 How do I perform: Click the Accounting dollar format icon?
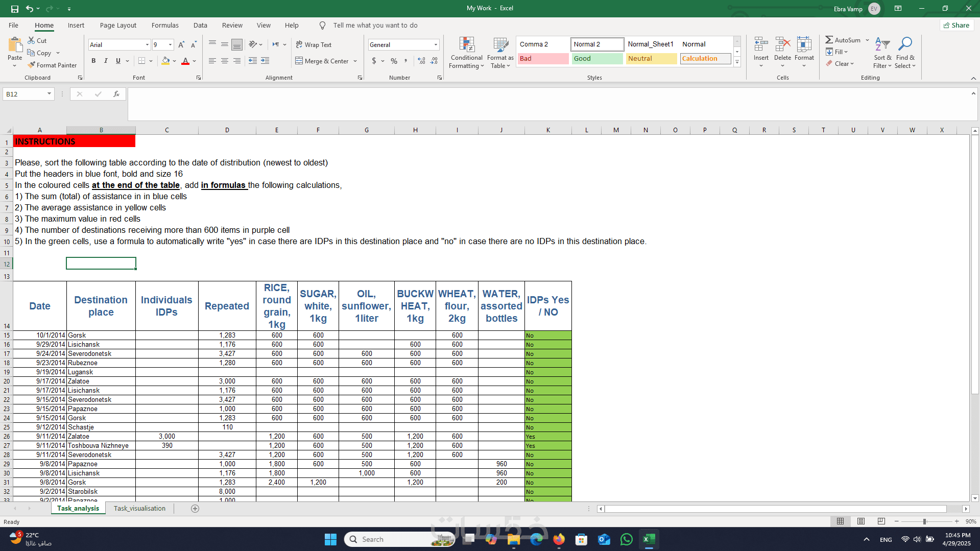[x=374, y=61]
